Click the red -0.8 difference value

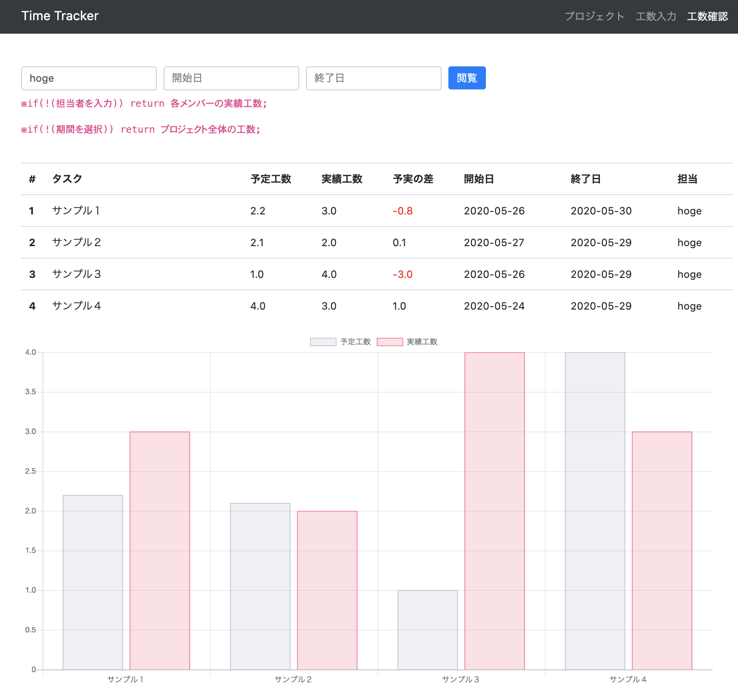point(403,211)
